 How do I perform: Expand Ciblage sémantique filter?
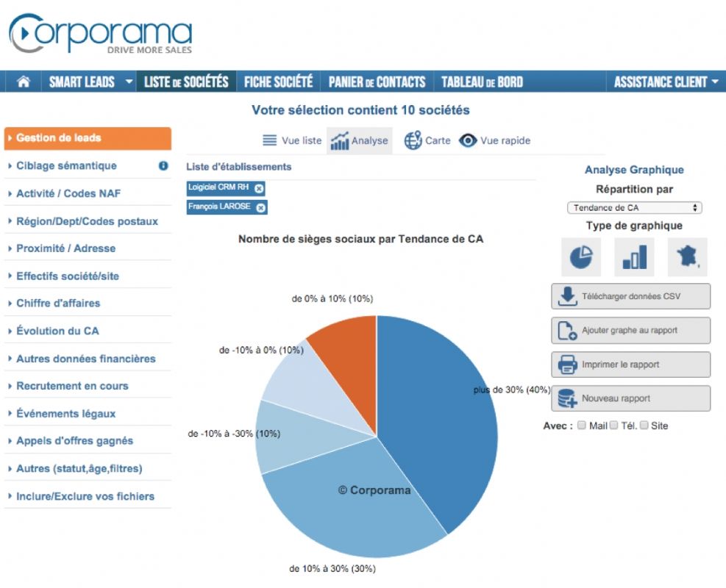[67, 165]
